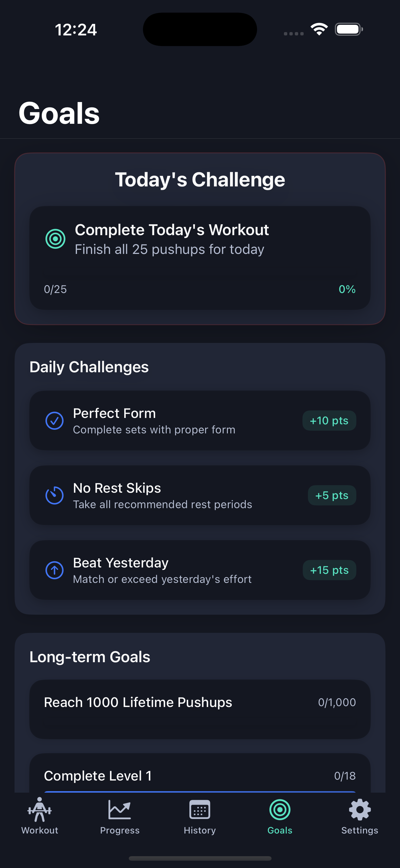Tap the +5 pts badge
This screenshot has height=868, width=400.
(332, 495)
